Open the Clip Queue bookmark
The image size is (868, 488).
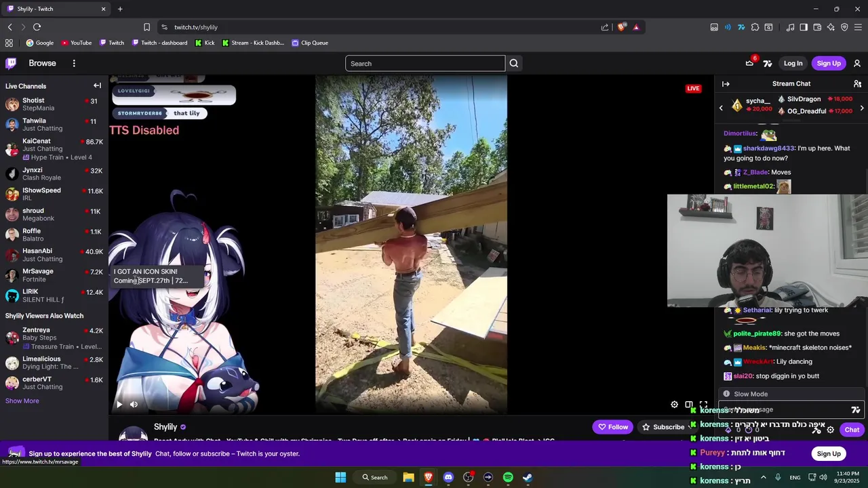click(310, 43)
